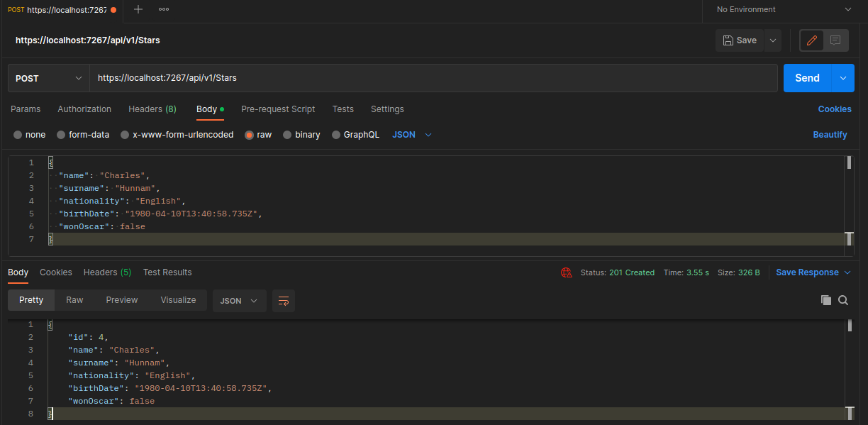868x425 pixels.
Task: Click the "Time: 3.55 s" value
Action: point(686,272)
